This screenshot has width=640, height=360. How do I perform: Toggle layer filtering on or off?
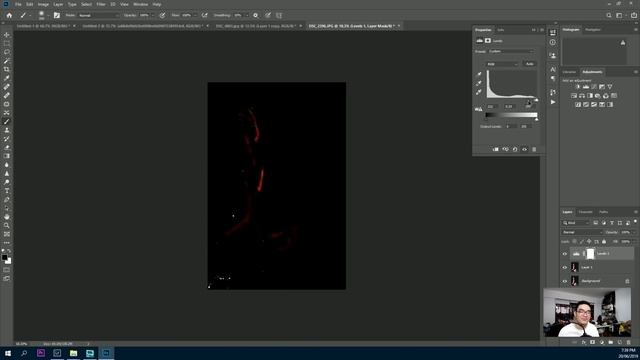635,222
